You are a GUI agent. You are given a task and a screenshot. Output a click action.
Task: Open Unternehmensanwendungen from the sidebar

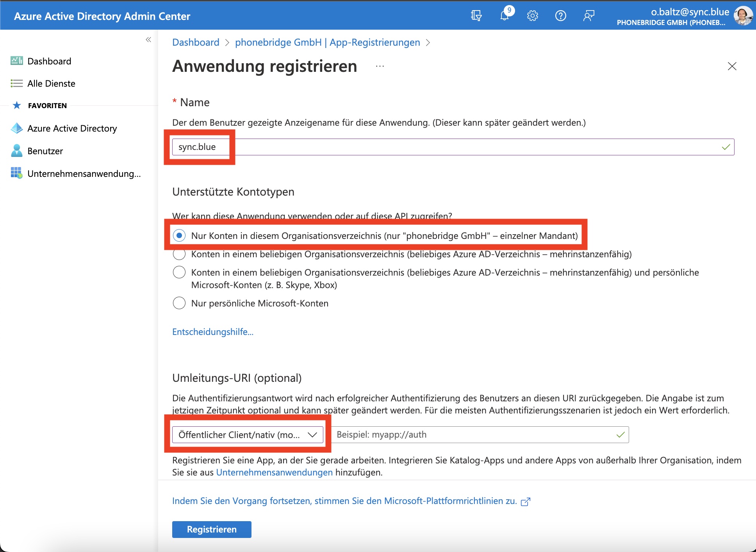point(84,174)
